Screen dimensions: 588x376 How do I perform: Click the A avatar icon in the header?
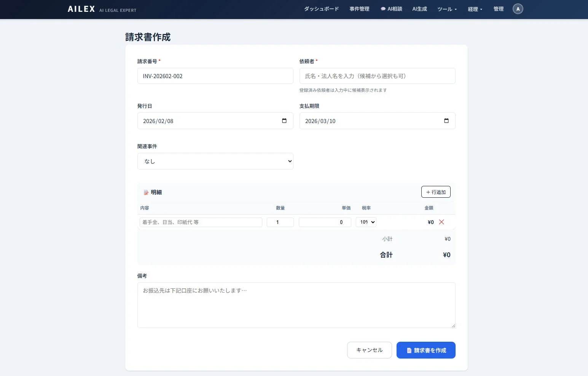coord(518,9)
